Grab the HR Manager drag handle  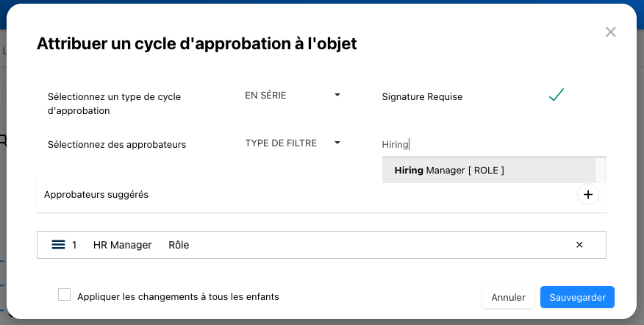[x=59, y=245]
